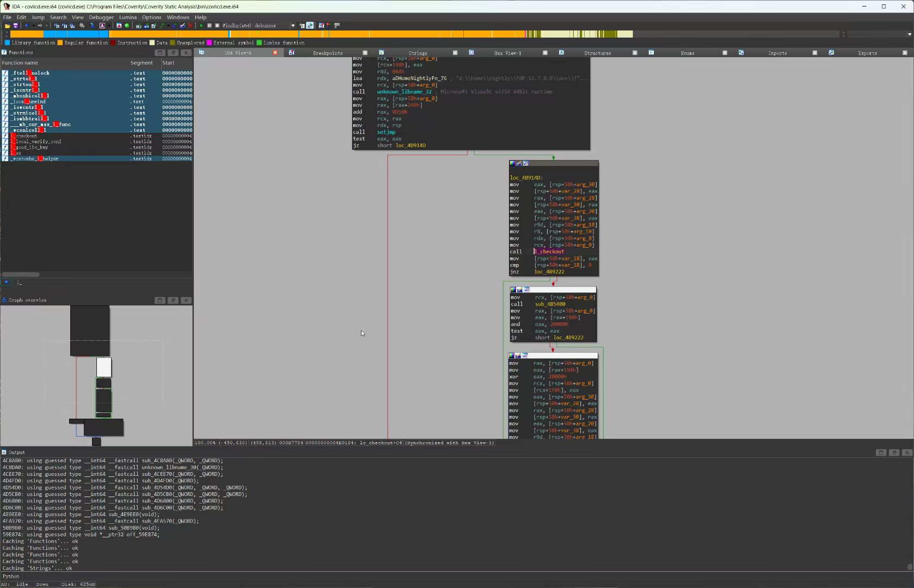Image resolution: width=914 pixels, height=588 pixels.
Task: Select the l_checkout function in list
Action: coord(96,136)
